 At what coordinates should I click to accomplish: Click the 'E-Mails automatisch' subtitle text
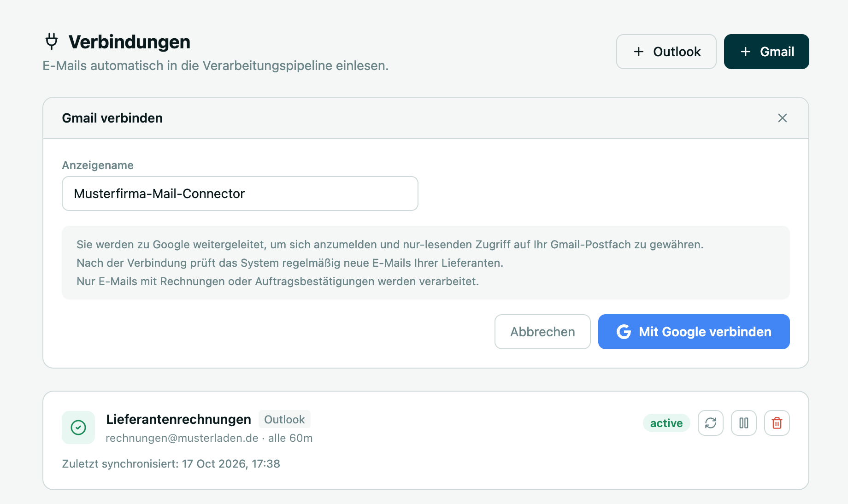click(x=216, y=66)
